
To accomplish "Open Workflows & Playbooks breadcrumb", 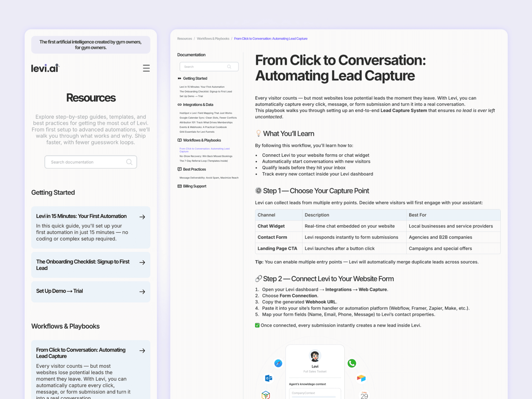I will [213, 39].
